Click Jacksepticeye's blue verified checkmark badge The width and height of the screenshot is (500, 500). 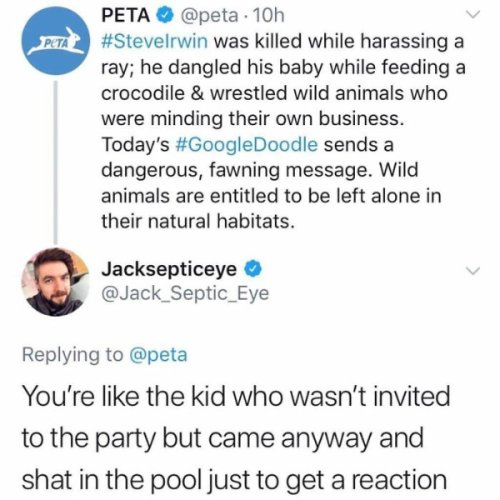click(254, 269)
